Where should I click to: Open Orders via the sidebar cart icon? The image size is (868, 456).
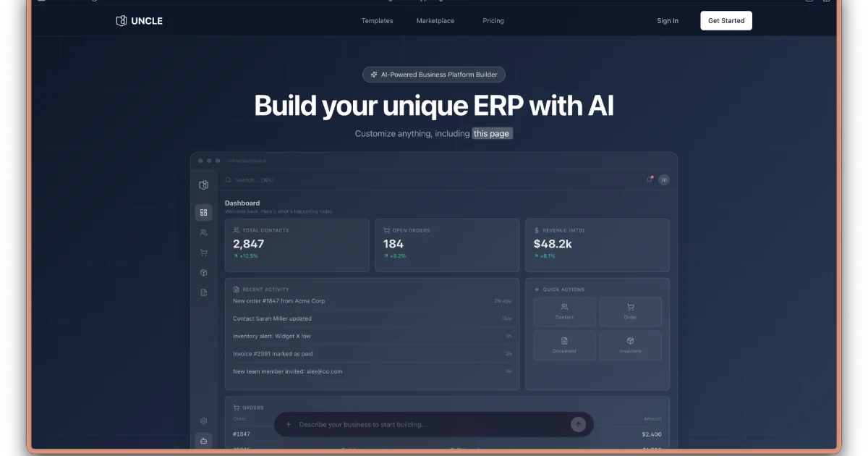(x=204, y=253)
